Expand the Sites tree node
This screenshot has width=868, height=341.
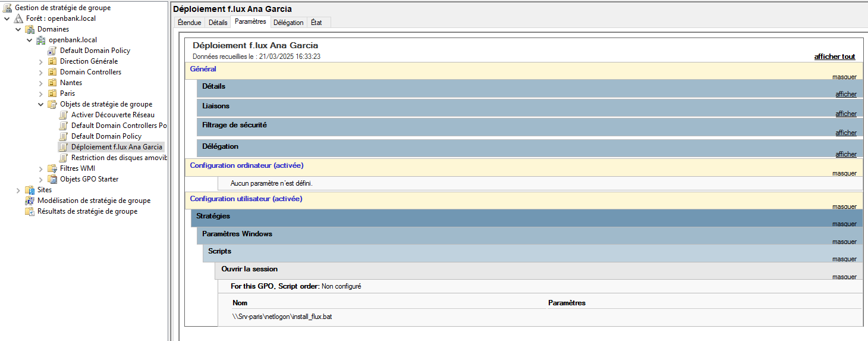click(x=18, y=190)
